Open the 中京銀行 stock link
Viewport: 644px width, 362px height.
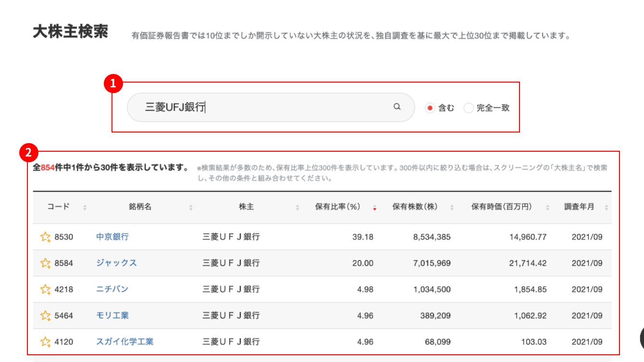(x=112, y=237)
